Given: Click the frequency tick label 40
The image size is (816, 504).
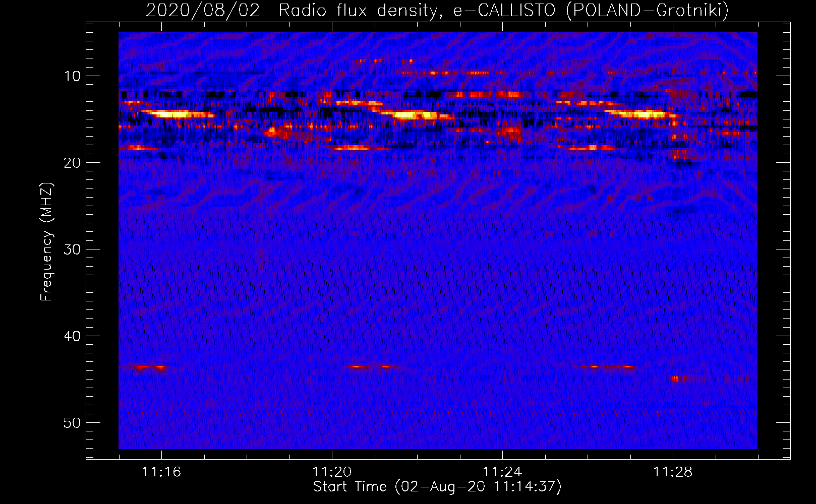Looking at the screenshot, I should click(x=73, y=336).
